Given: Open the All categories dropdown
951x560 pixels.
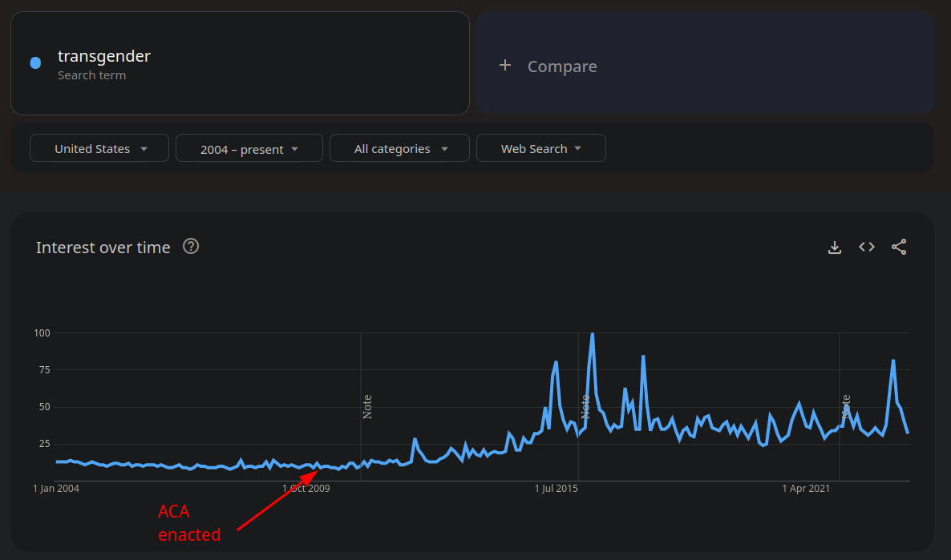Looking at the screenshot, I should [399, 148].
